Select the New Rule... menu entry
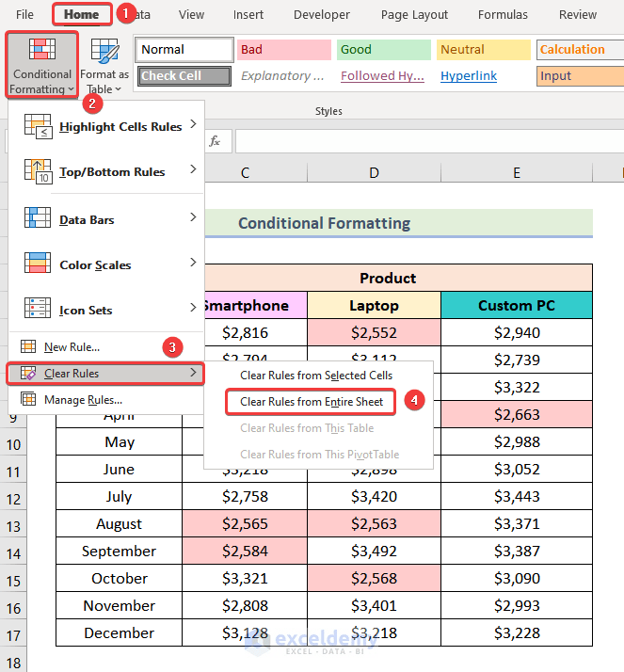624x672 pixels. tap(105, 346)
